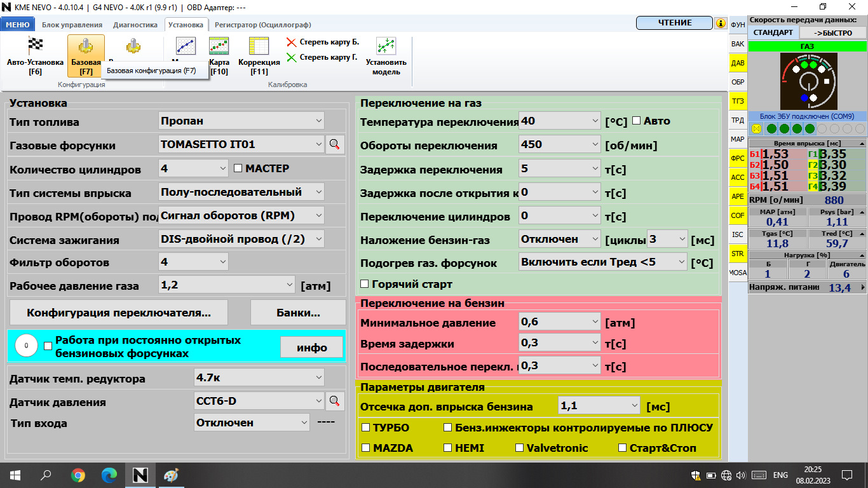Switch to the Диагностика tab

pos(135,25)
